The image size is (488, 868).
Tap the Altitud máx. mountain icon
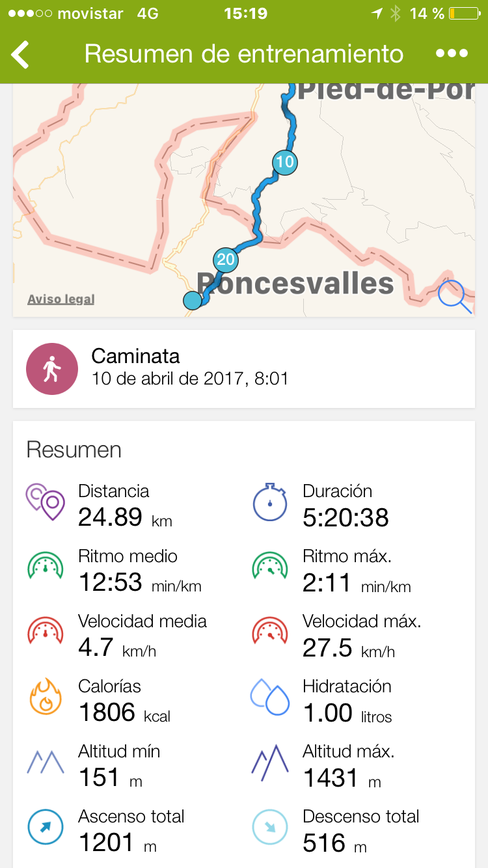269,763
